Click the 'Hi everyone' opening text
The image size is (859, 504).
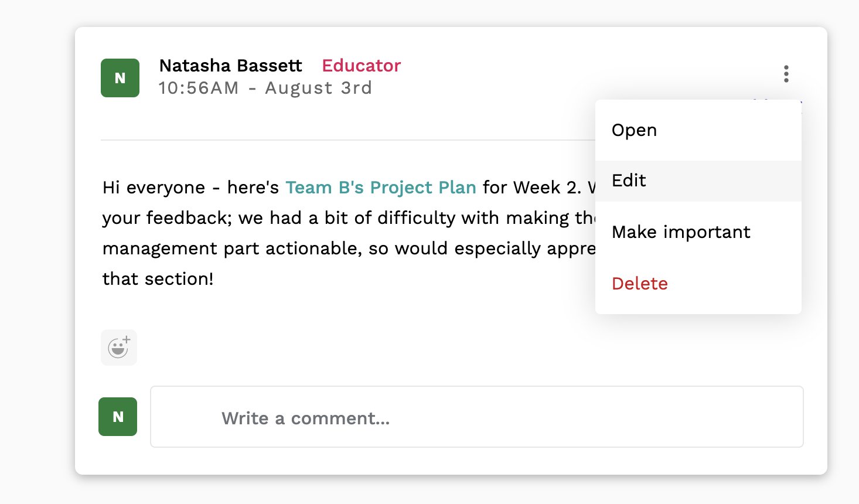click(x=154, y=188)
